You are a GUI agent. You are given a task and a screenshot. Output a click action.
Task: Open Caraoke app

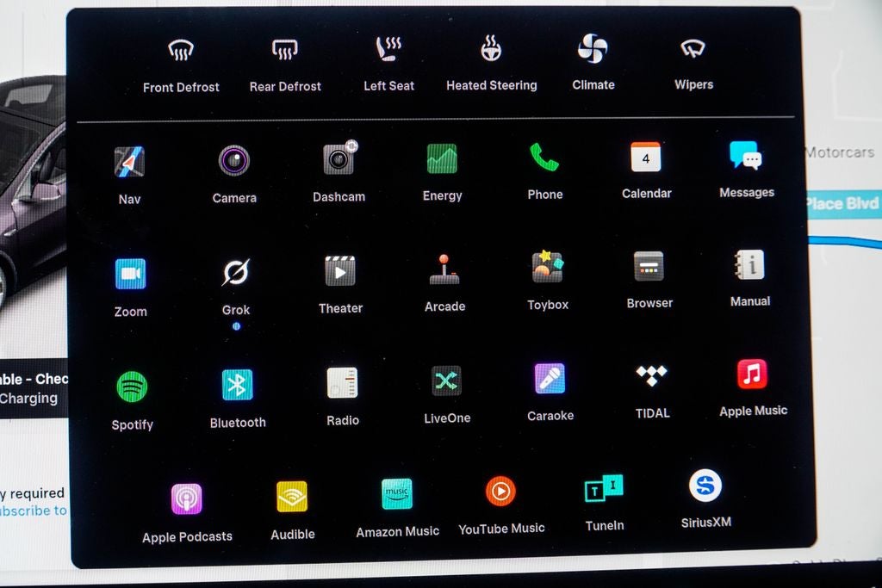click(x=550, y=379)
